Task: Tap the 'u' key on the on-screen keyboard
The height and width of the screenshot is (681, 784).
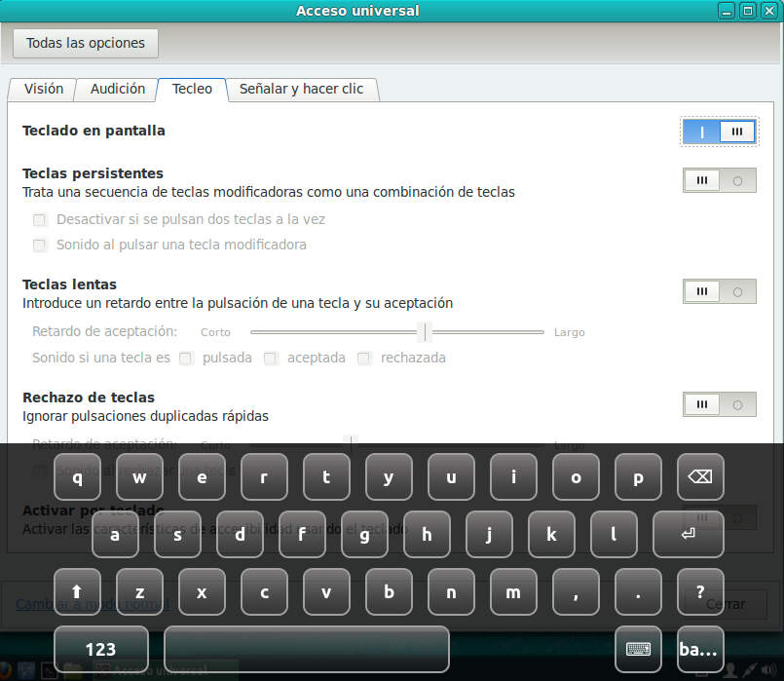Action: pos(451,476)
